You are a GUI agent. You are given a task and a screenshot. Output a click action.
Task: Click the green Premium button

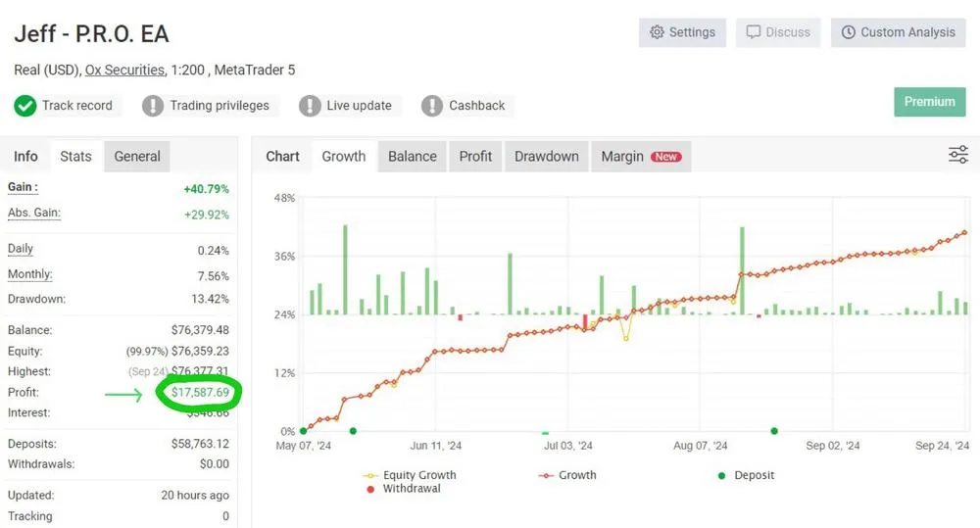click(930, 102)
